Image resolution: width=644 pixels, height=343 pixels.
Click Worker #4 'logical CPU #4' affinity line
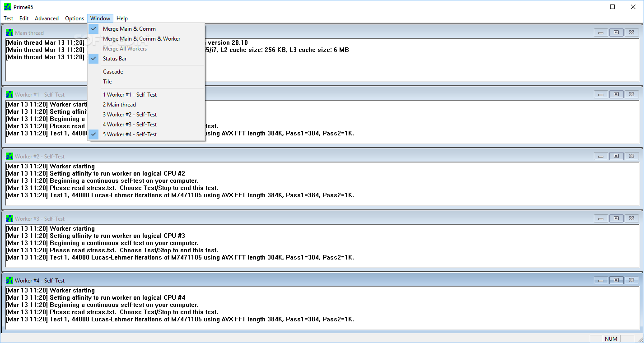click(x=95, y=297)
